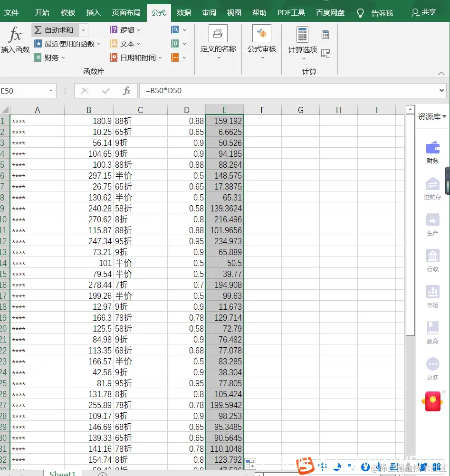The height and width of the screenshot is (476, 450).
Task: Open the Baidu Netdisk (百度网盘) tab
Action: (330, 13)
